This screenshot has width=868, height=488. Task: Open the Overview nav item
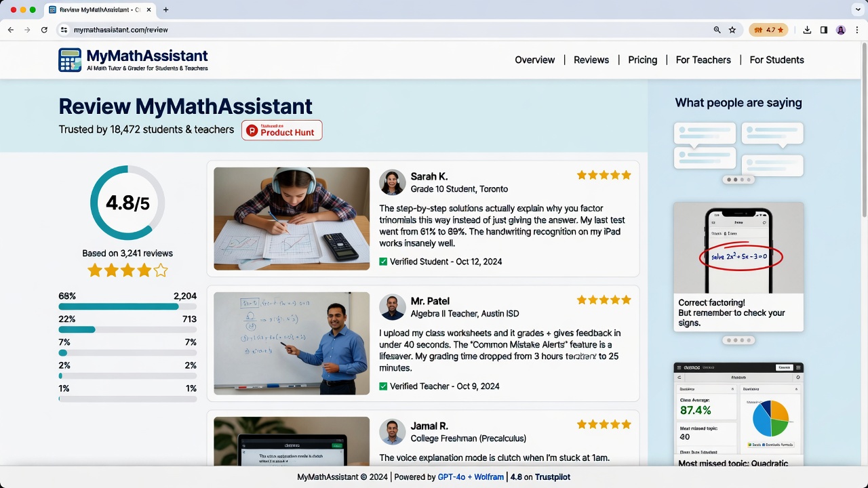click(x=535, y=60)
